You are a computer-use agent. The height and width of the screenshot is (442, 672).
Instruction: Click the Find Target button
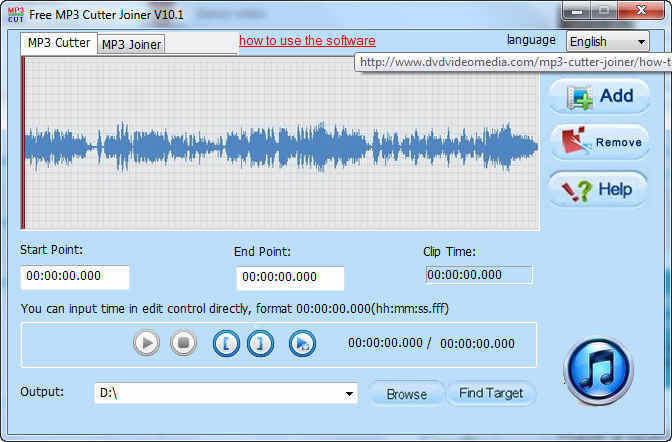491,393
